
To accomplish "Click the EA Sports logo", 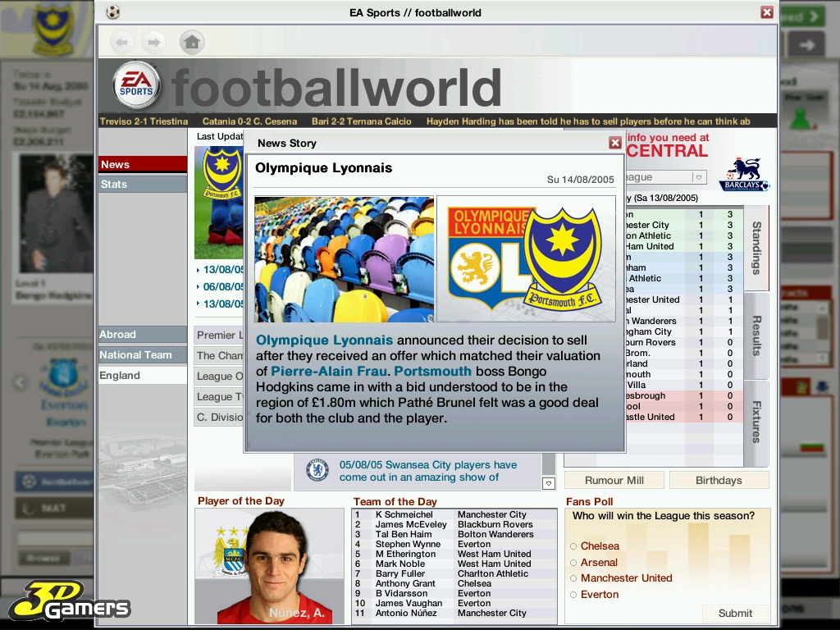I will [x=135, y=85].
